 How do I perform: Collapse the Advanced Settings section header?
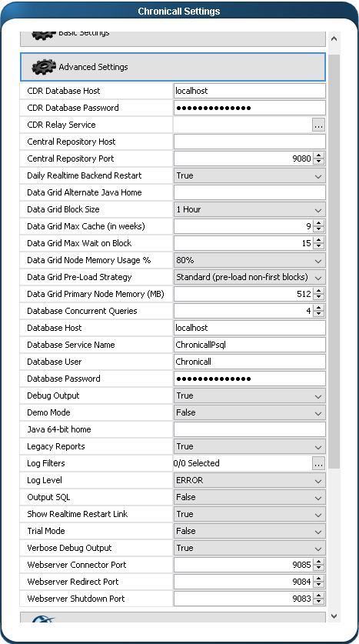[x=173, y=66]
